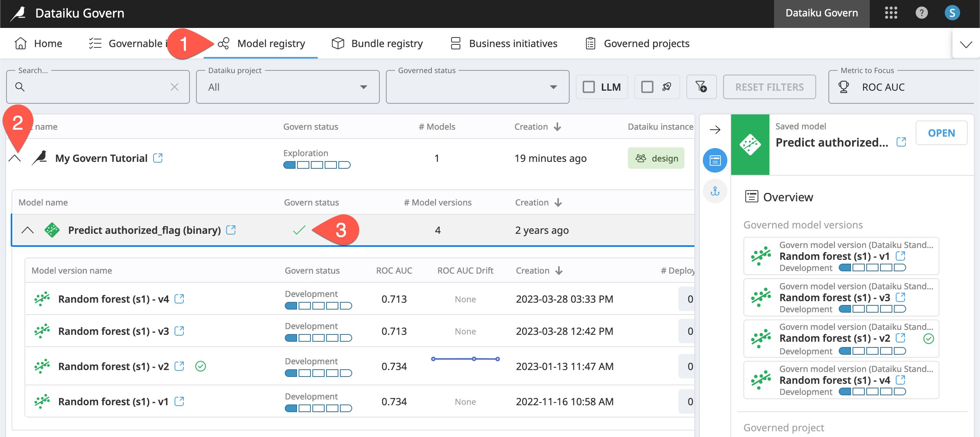Viewport: 980px width, 437px height.
Task: Open the user profile avatar S
Action: click(952, 13)
